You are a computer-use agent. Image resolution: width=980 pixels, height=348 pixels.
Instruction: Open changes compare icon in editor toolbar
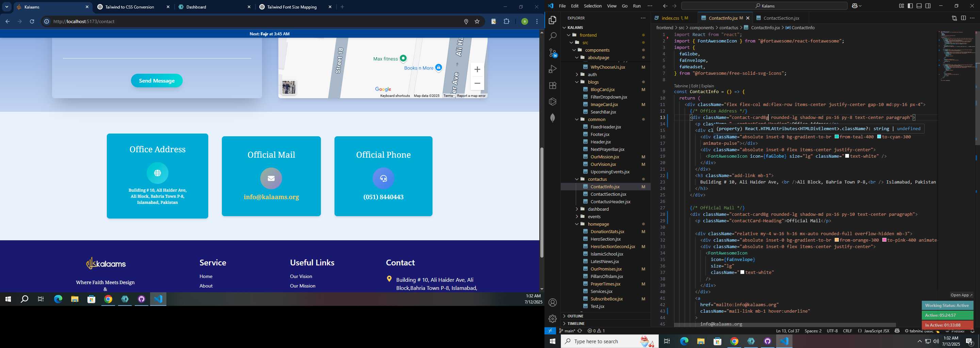[x=954, y=18]
